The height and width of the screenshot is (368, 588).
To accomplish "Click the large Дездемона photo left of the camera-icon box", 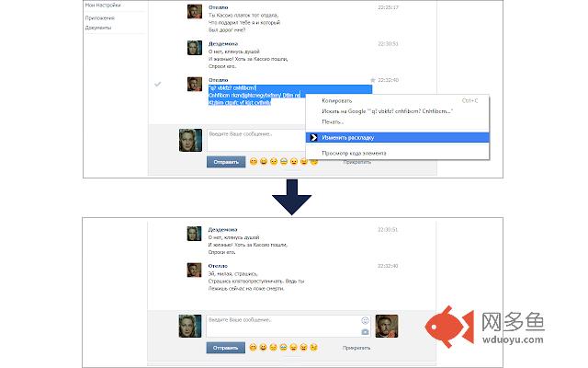I will [190, 326].
